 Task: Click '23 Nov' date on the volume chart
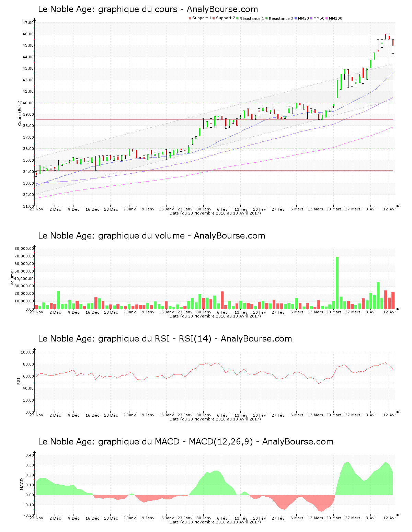point(36,312)
